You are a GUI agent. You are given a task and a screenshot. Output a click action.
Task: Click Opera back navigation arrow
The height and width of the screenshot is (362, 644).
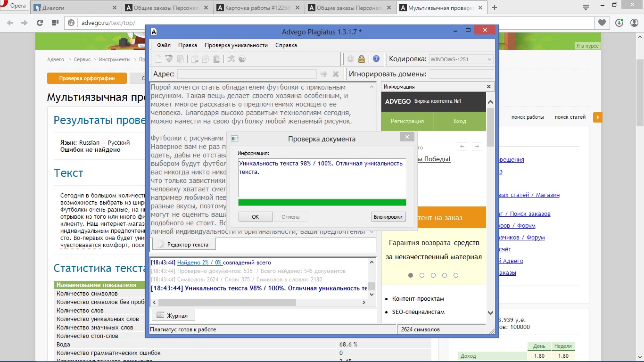pyautogui.click(x=10, y=23)
